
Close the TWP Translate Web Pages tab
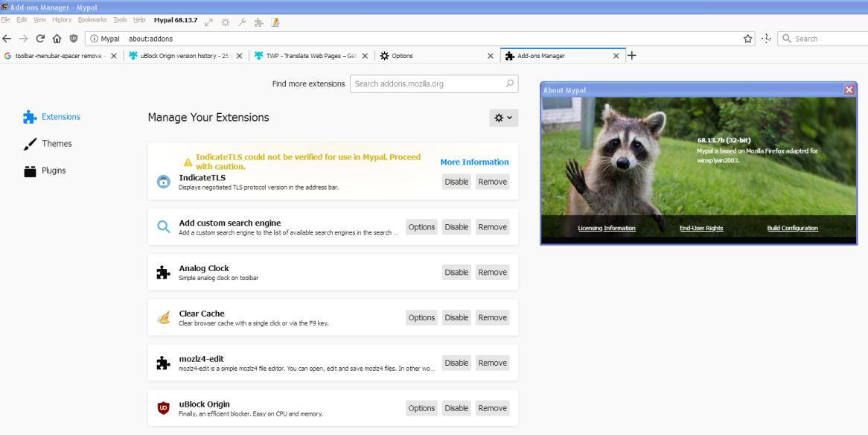[365, 56]
